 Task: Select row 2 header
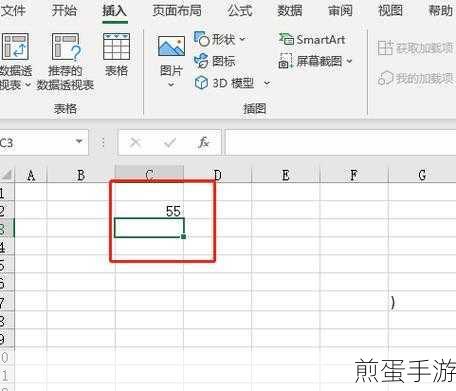[x=7, y=210]
